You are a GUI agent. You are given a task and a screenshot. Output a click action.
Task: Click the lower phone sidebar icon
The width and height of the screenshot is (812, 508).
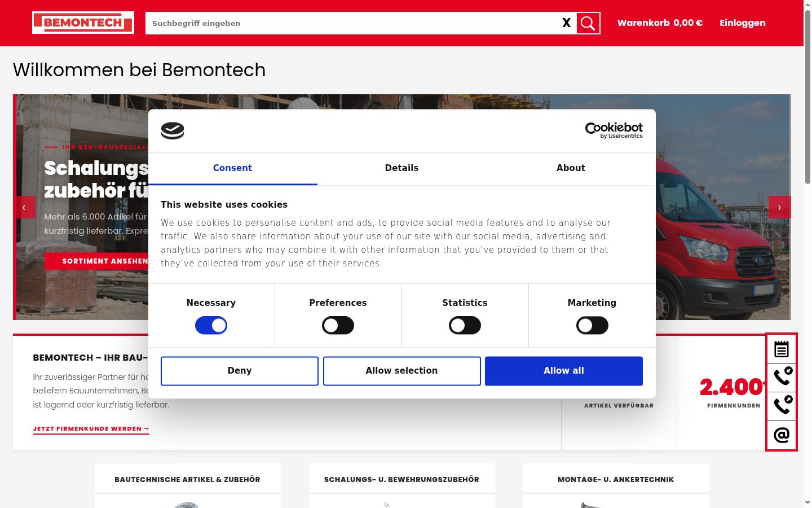pyautogui.click(x=782, y=406)
